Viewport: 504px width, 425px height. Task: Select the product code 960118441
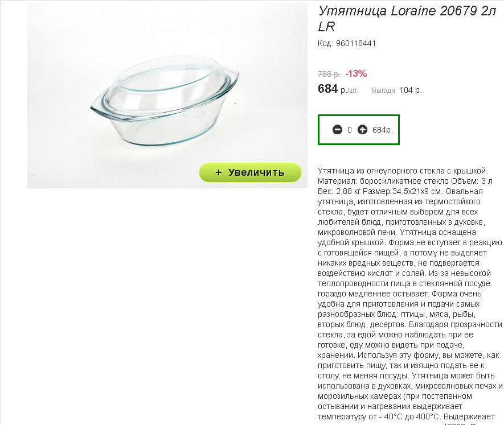(356, 43)
